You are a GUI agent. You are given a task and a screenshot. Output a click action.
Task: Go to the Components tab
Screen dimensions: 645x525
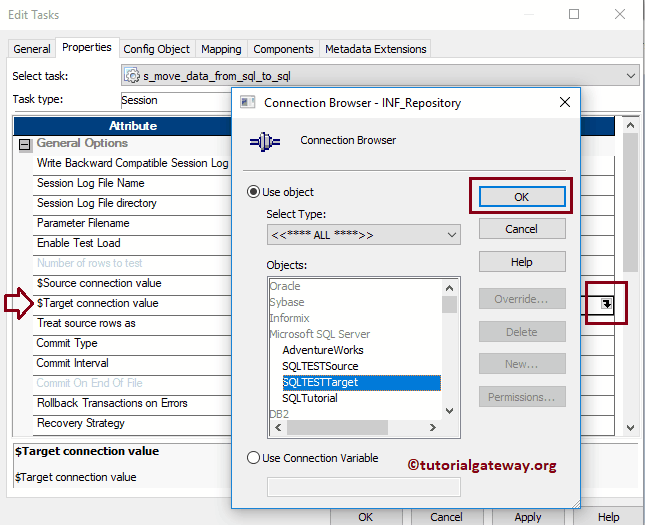[283, 49]
